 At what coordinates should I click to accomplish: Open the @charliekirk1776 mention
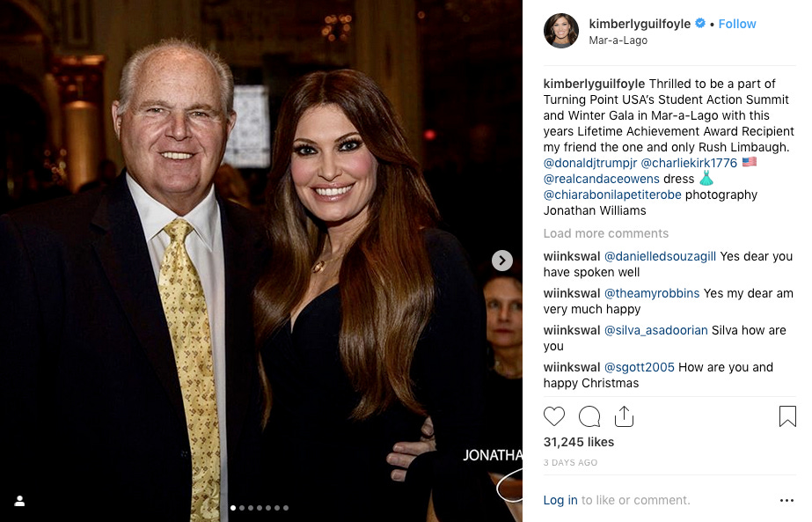coord(689,163)
